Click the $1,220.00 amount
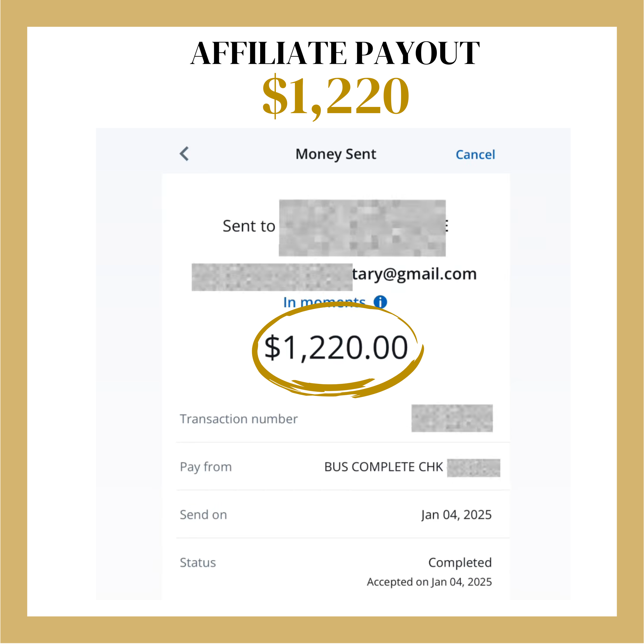The height and width of the screenshot is (644, 644). [x=336, y=348]
